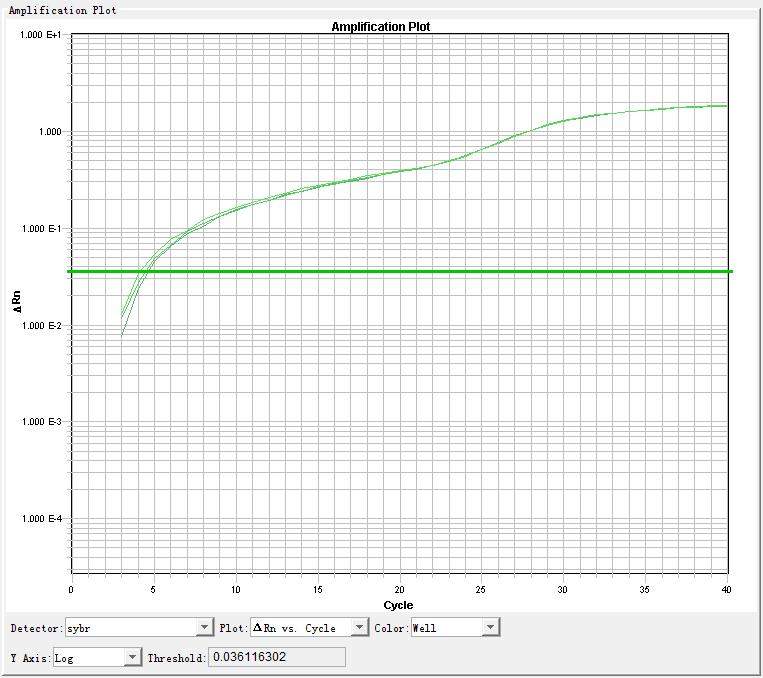763x678 pixels.
Task: Click the x-axis tick label 20
Action: click(399, 589)
